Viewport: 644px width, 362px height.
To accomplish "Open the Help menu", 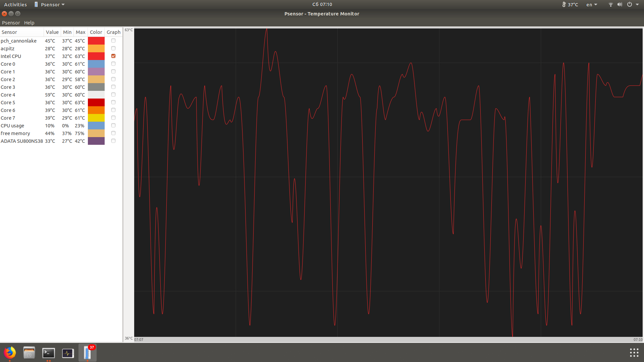I will click(x=29, y=23).
